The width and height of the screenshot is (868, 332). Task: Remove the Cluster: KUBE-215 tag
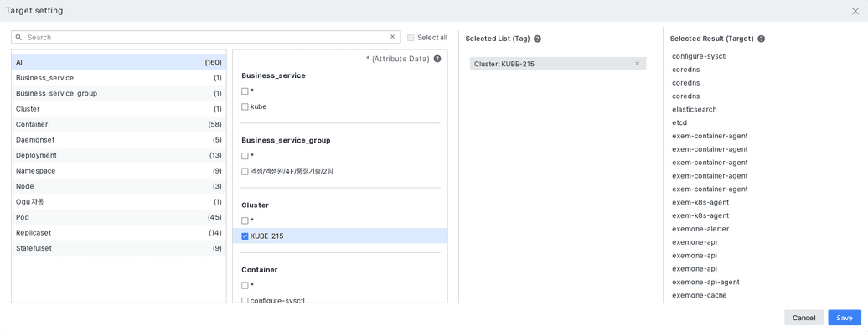(x=637, y=64)
